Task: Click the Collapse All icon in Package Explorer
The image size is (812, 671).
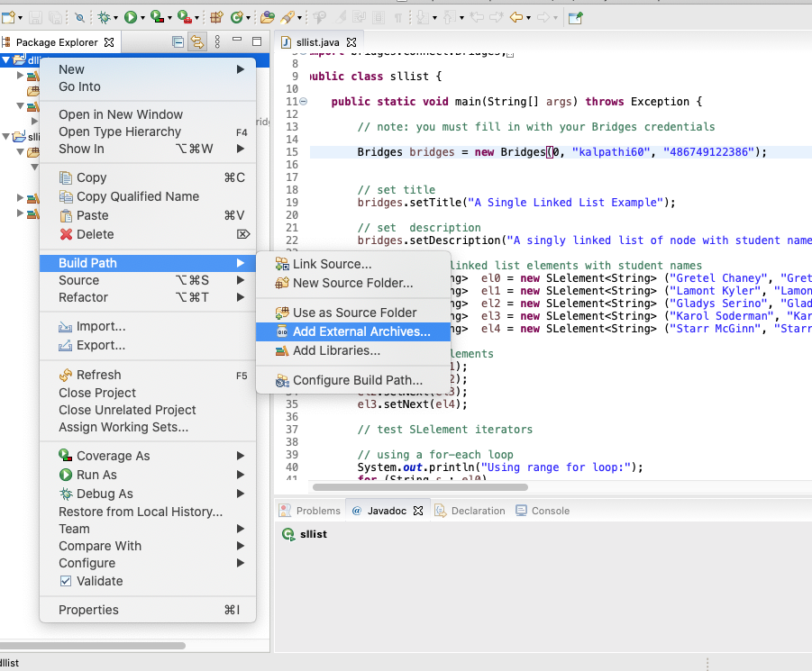Action: [178, 42]
